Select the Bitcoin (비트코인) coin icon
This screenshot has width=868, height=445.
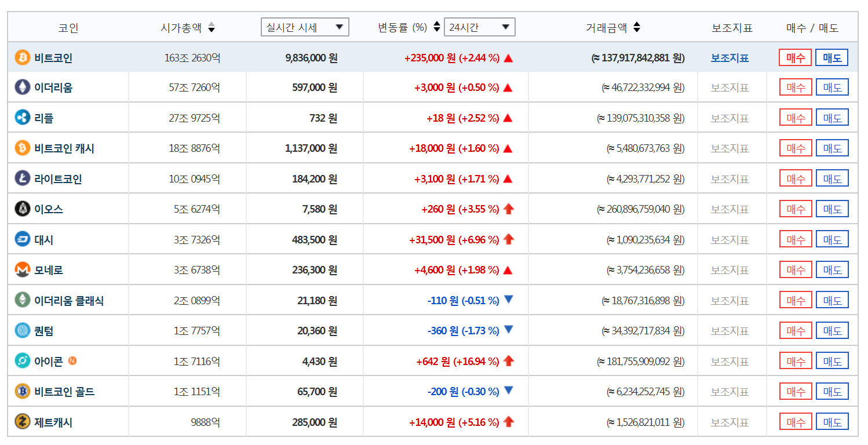point(23,57)
